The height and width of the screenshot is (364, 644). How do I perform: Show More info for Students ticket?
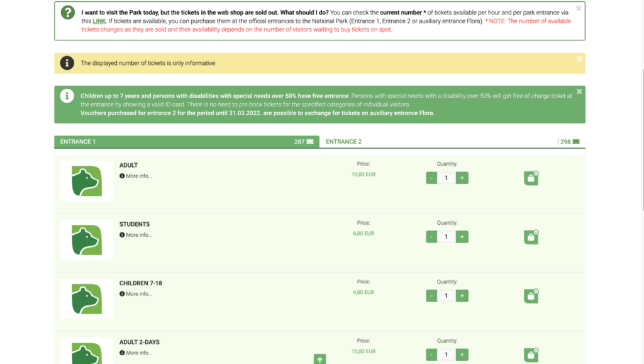pos(138,235)
